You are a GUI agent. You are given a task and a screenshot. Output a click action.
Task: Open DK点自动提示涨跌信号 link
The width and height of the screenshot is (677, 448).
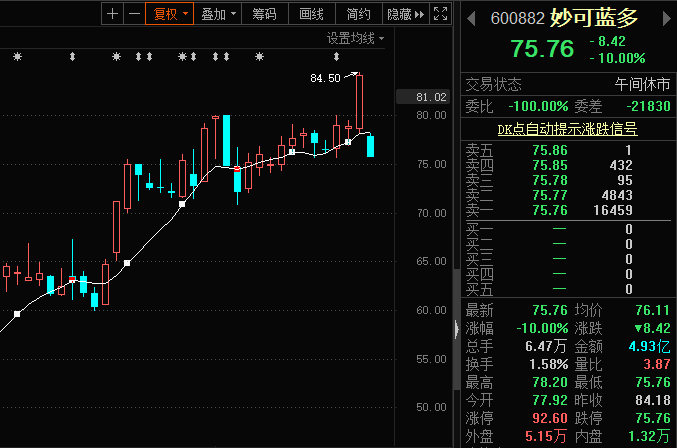point(567,129)
